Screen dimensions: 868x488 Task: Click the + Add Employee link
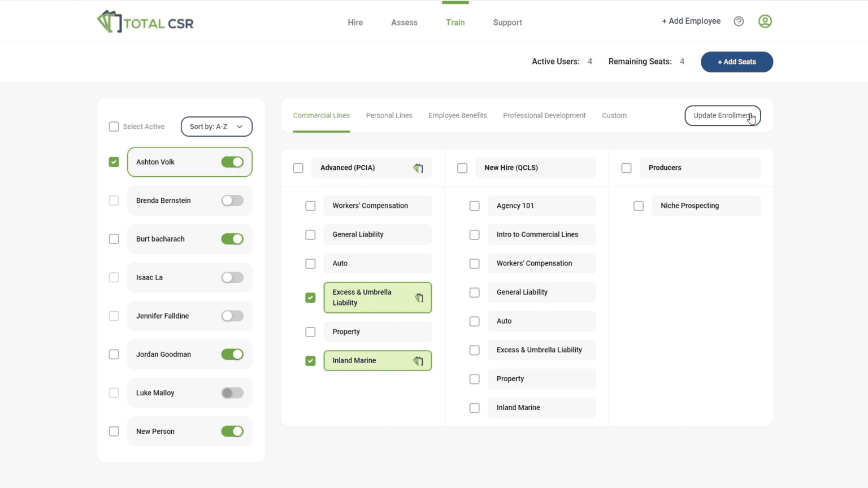[691, 21]
